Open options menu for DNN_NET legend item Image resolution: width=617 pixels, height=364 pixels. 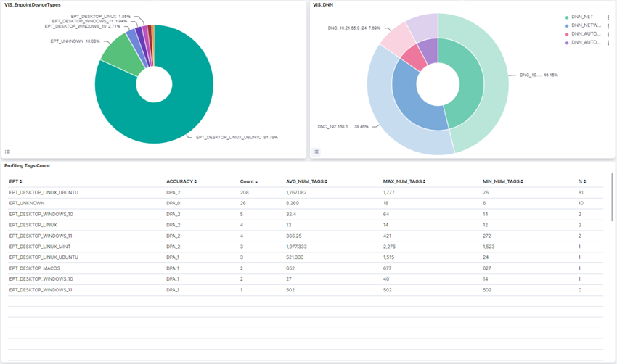608,17
